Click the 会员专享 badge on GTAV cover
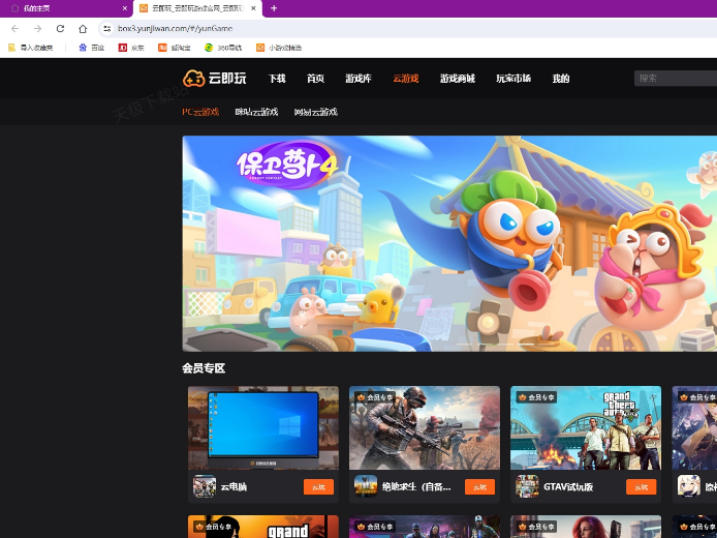This screenshot has width=717, height=538. pyautogui.click(x=536, y=398)
